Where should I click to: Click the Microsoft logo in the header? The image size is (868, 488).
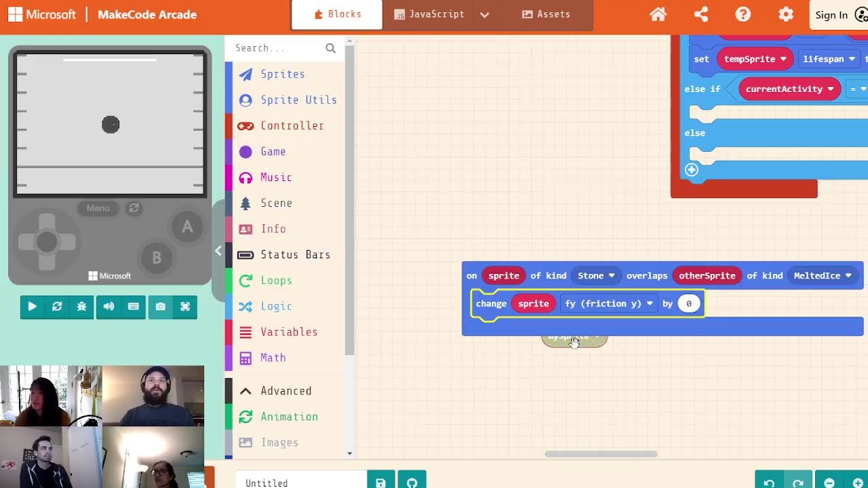point(42,14)
